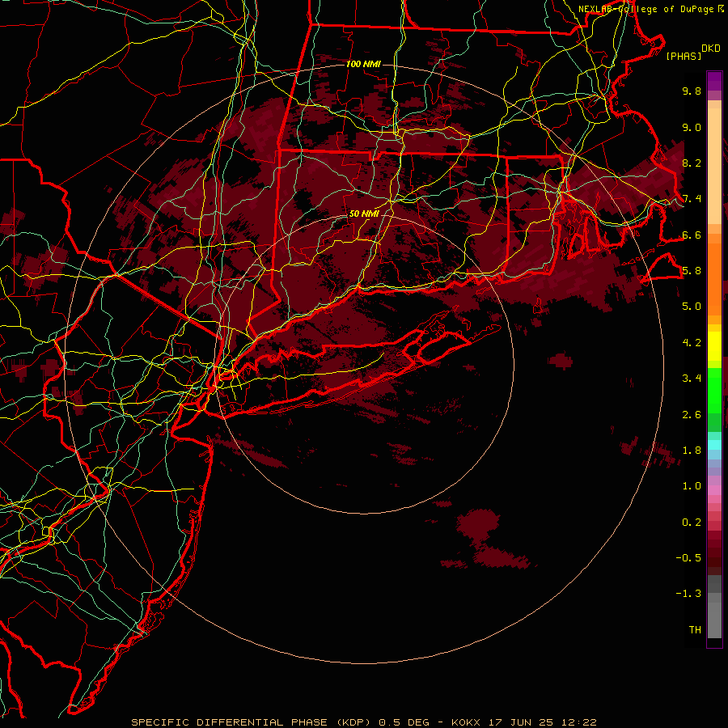The height and width of the screenshot is (728, 728).
Task: Click the 100 NMI range ring label
Action: [x=363, y=64]
